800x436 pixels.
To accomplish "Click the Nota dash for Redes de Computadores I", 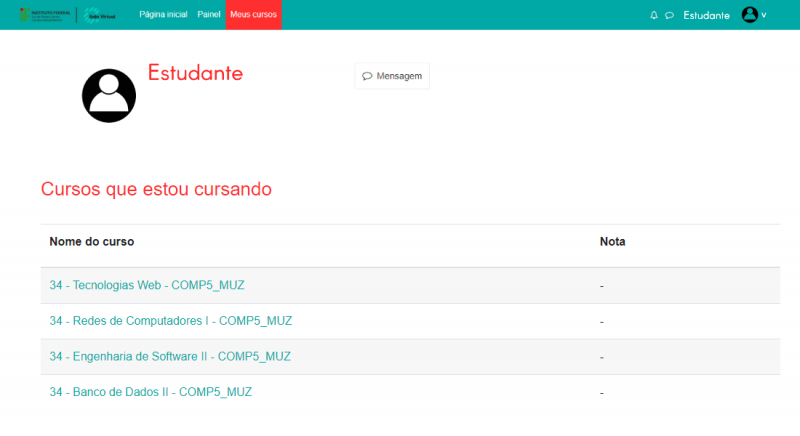I will 602,322.
